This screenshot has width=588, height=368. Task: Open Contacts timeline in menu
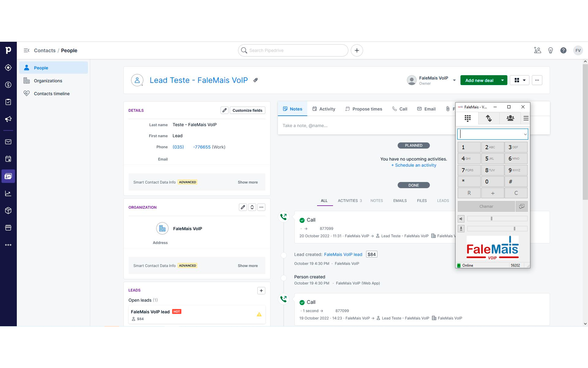coord(53,93)
